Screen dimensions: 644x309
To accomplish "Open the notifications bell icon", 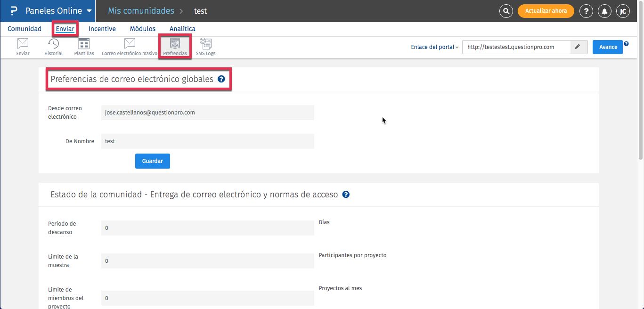I will pyautogui.click(x=604, y=11).
